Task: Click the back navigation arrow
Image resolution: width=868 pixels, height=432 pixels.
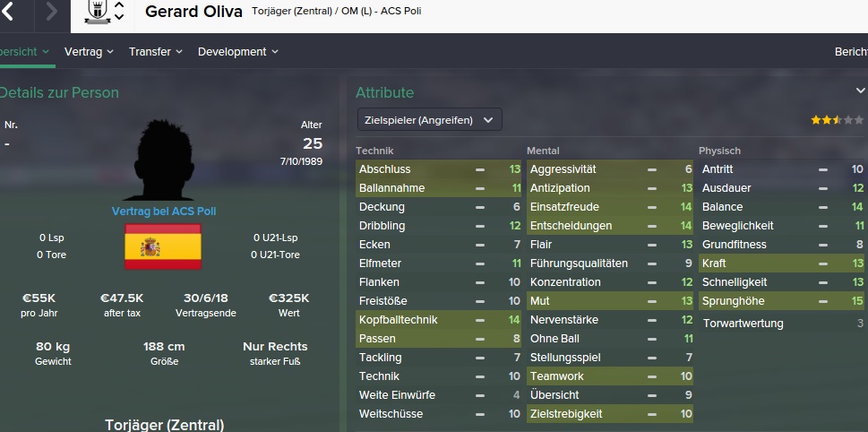Action: click(x=8, y=12)
